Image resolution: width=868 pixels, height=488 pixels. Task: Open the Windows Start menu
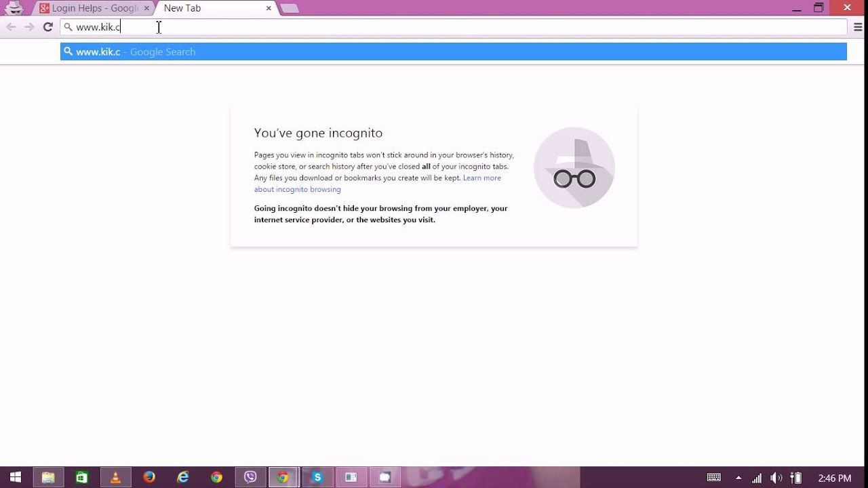point(15,478)
